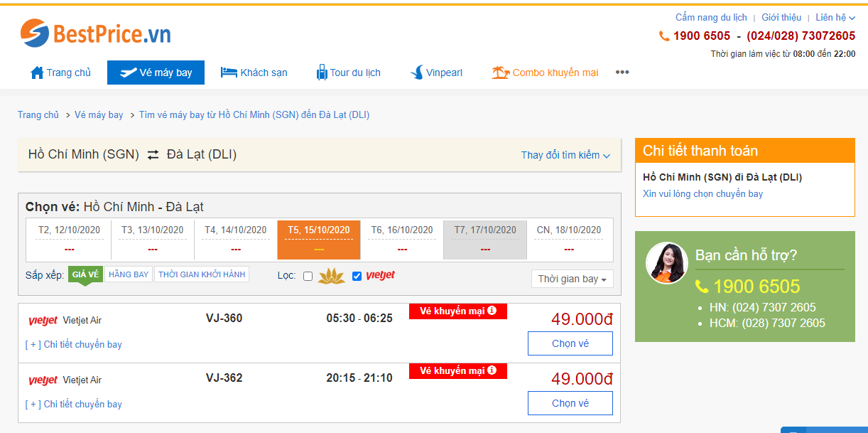Open the Khách sạn tab
The width and height of the screenshot is (868, 433).
(x=254, y=73)
